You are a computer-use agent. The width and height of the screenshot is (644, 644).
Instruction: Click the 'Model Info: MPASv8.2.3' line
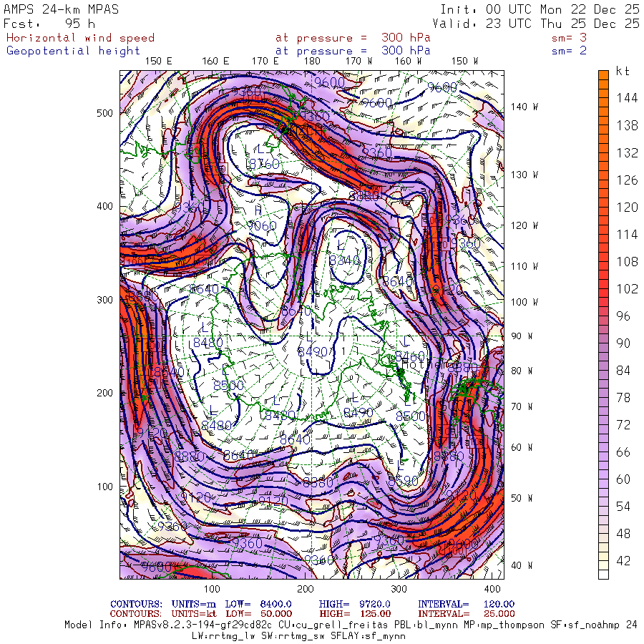pyautogui.click(x=351, y=625)
